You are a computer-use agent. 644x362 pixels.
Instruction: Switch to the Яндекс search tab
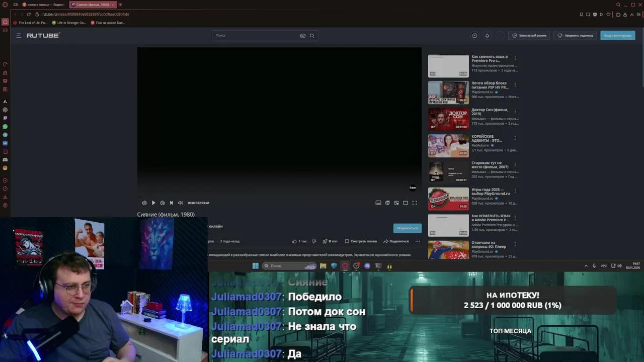(43, 5)
